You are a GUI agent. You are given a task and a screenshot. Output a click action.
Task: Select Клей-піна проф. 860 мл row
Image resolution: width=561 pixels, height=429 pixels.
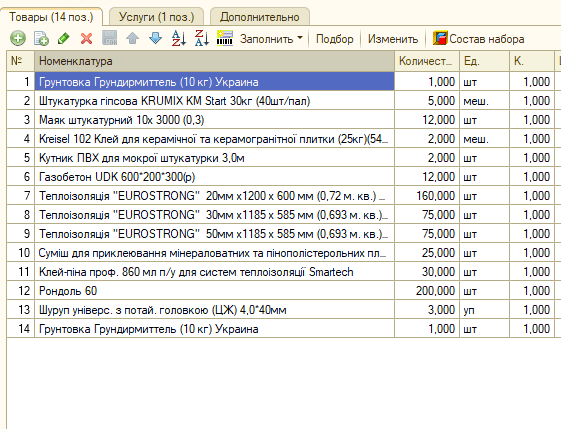[x=214, y=272]
